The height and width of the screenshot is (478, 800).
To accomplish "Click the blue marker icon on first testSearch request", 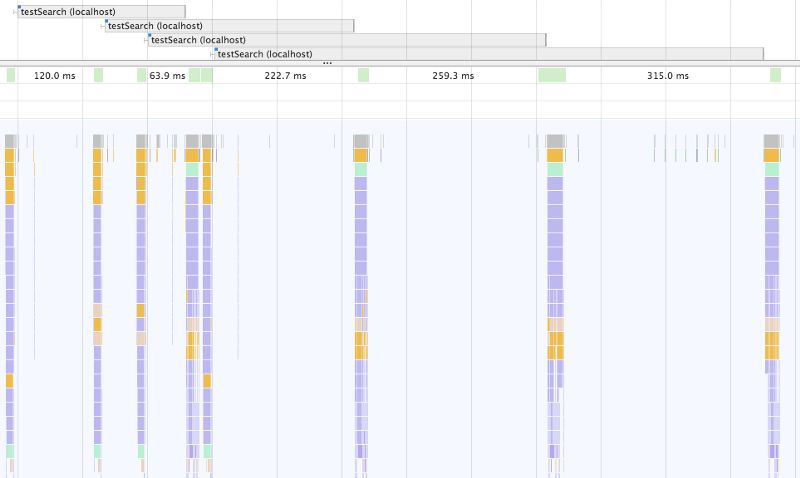I will [18, 8].
